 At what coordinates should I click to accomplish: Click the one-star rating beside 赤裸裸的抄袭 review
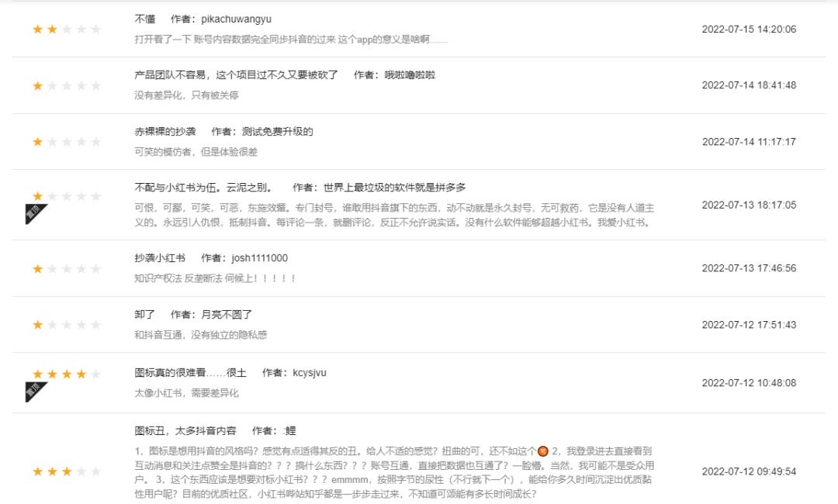(x=67, y=142)
